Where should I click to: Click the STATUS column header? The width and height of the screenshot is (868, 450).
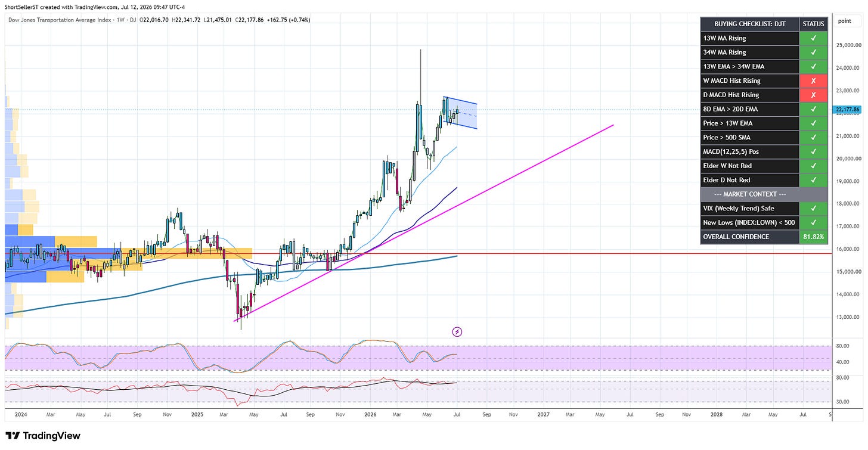(x=813, y=24)
